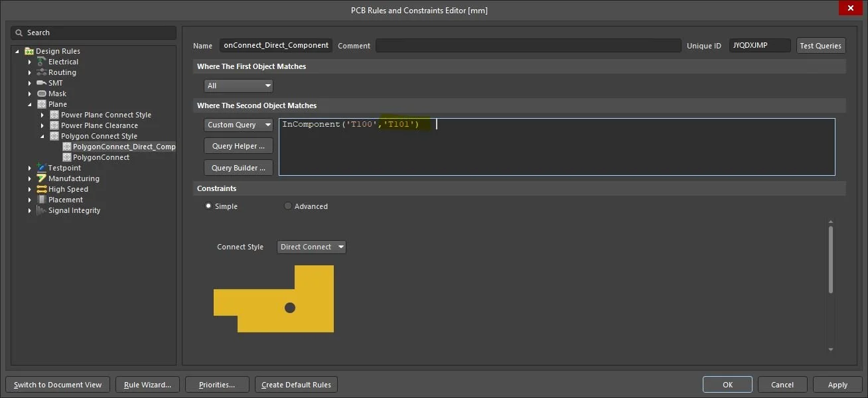
Task: Select the Manufacturing rules icon
Action: point(41,178)
